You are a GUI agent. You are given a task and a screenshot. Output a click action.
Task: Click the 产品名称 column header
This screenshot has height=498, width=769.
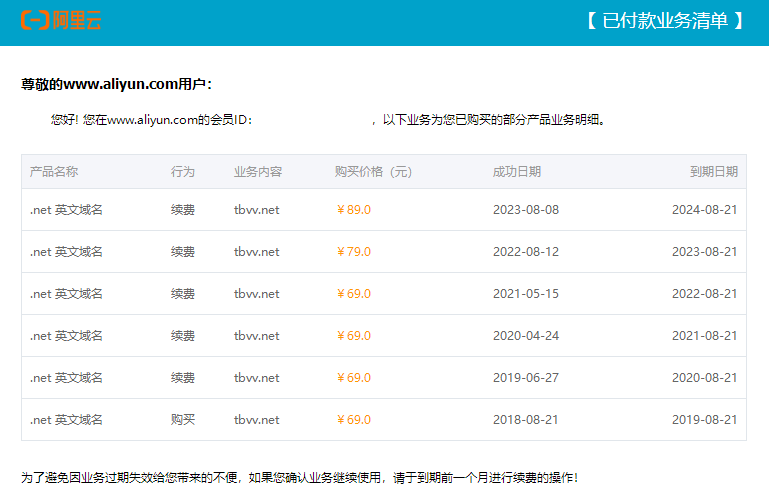54,172
